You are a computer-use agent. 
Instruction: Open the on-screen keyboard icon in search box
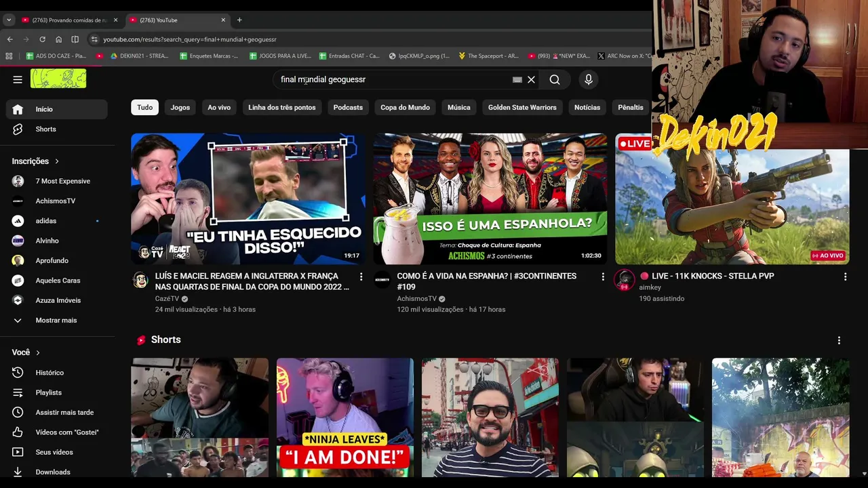pyautogui.click(x=517, y=79)
